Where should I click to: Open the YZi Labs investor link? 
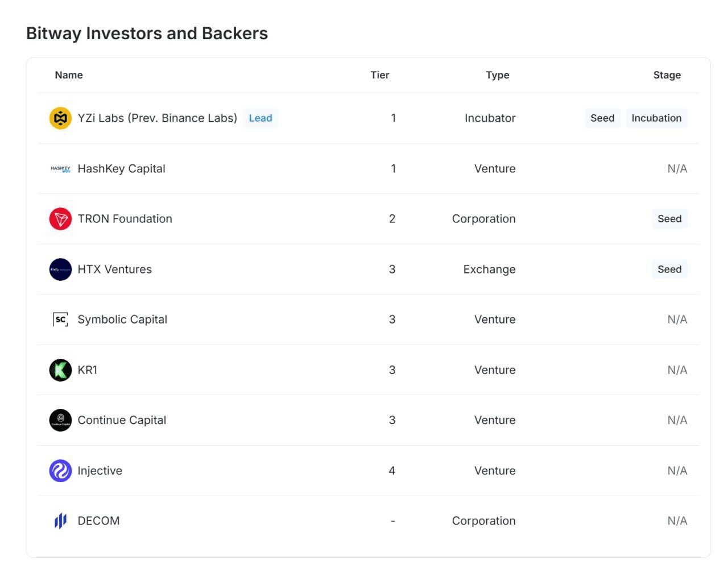(x=157, y=118)
